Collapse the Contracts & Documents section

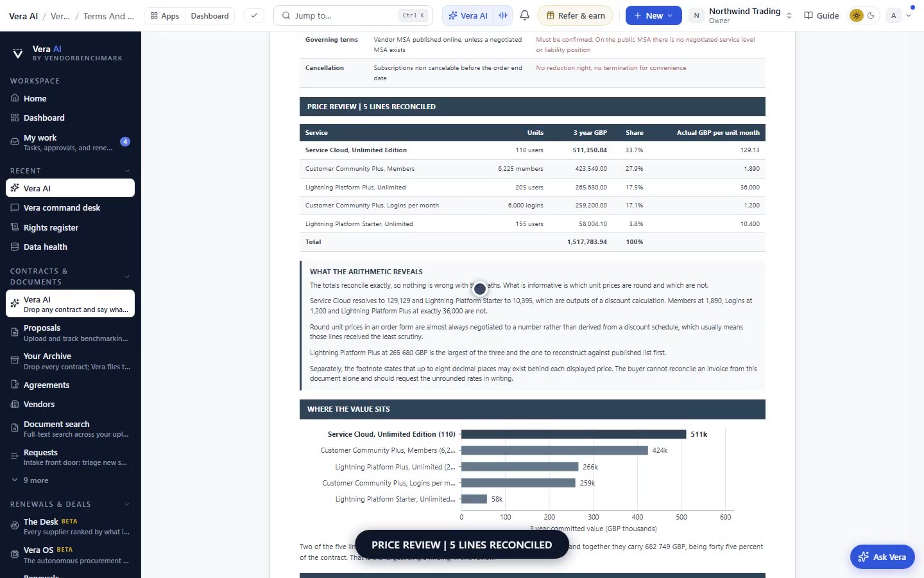[x=127, y=277]
